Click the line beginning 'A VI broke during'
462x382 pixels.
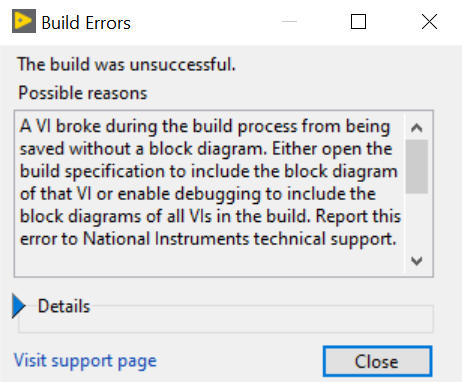(x=205, y=127)
